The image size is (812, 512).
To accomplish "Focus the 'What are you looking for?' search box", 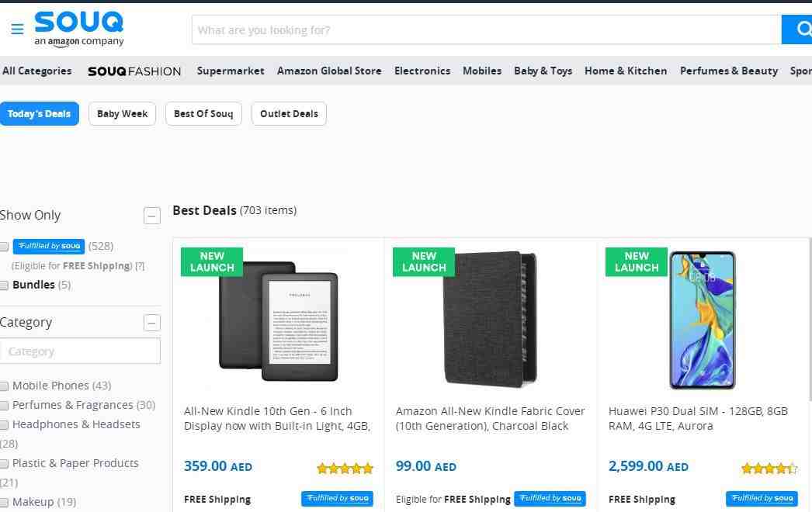I will tap(486, 29).
